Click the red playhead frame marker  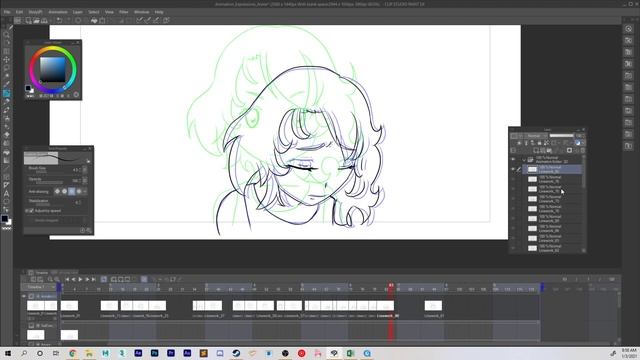pyautogui.click(x=391, y=285)
